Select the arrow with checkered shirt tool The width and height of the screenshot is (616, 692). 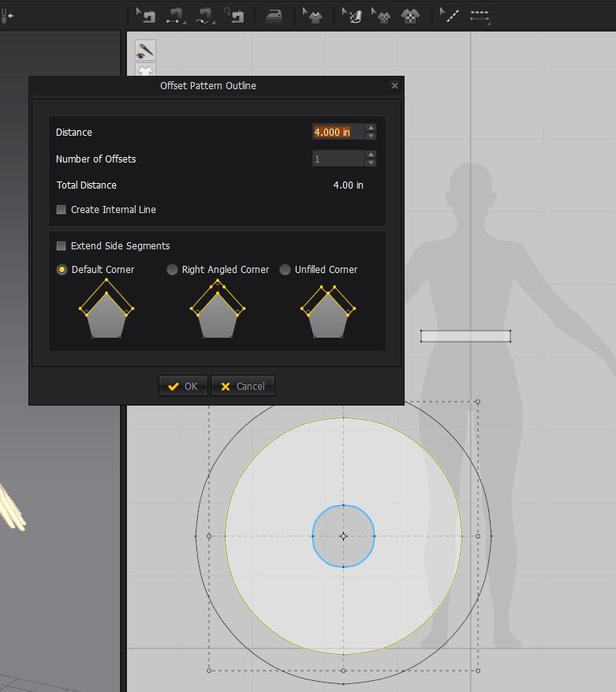pos(381,16)
